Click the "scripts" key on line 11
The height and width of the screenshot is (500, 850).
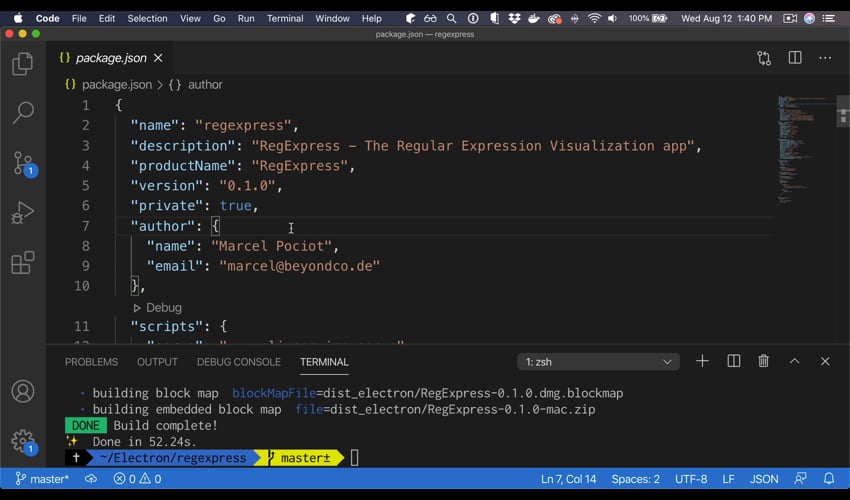pyautogui.click(x=166, y=326)
